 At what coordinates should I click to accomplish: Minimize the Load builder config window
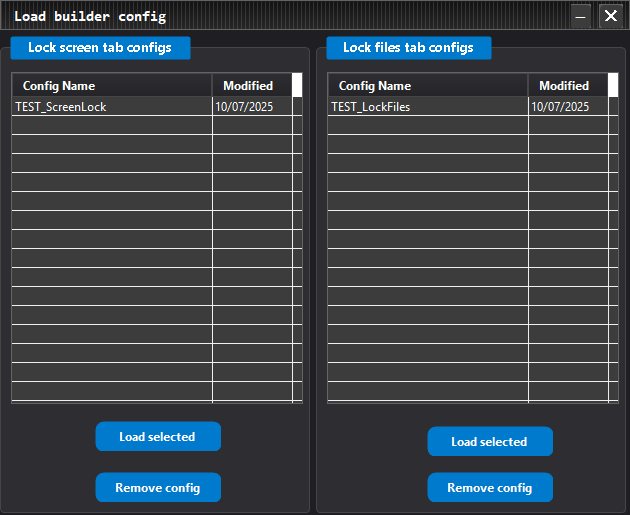(580, 16)
